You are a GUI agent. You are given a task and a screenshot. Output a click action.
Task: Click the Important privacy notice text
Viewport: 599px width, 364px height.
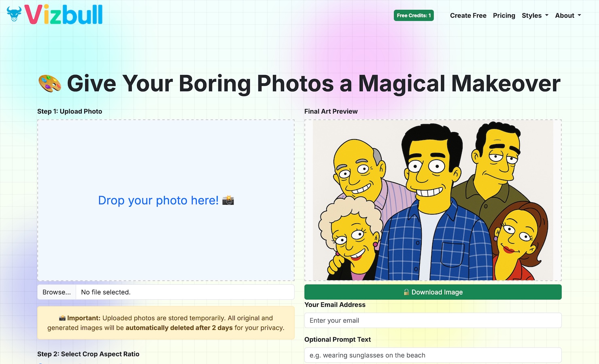[x=166, y=323]
